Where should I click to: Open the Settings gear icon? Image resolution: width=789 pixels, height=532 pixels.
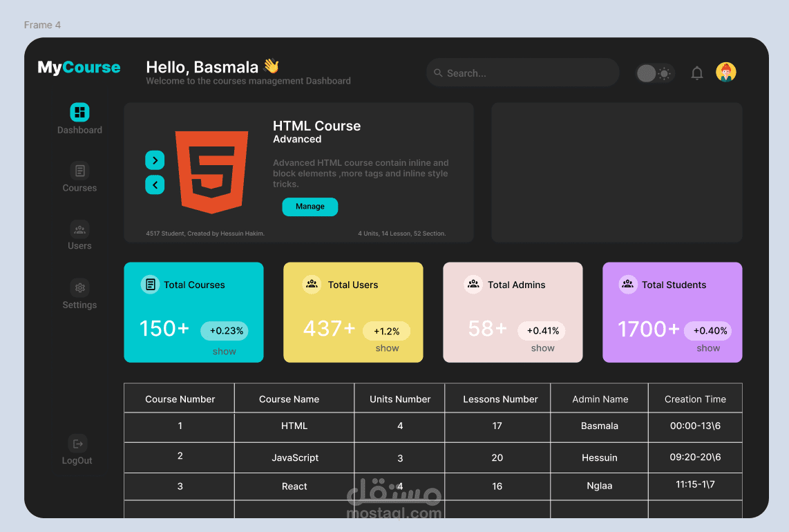click(79, 288)
